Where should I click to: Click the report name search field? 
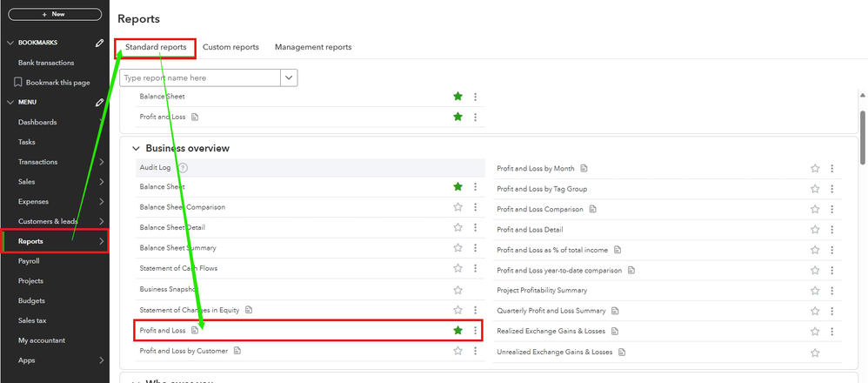[x=200, y=77]
